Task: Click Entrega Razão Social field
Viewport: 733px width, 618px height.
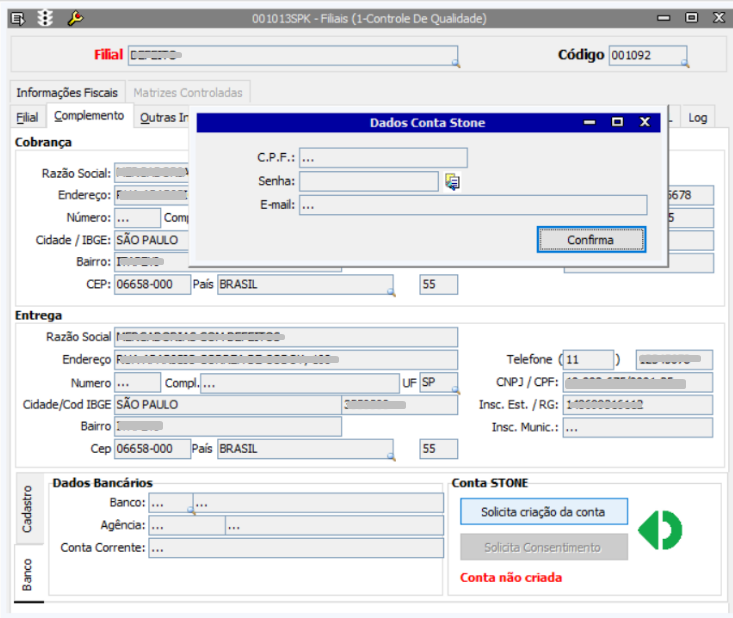Action: click(286, 337)
